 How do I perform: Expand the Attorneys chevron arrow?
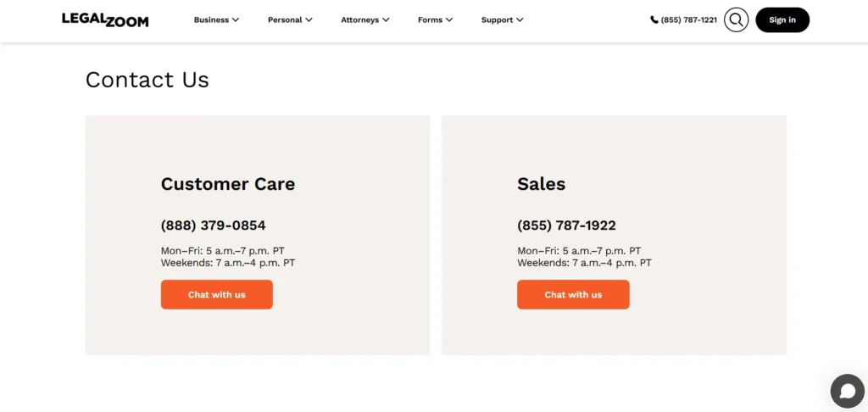pos(386,19)
